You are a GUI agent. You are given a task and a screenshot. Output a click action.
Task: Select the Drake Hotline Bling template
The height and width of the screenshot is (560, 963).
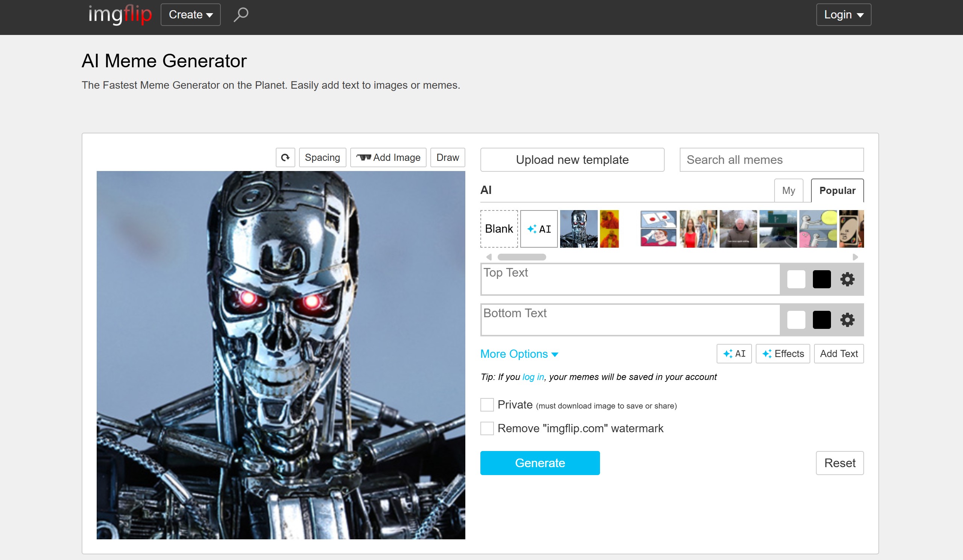tap(609, 229)
